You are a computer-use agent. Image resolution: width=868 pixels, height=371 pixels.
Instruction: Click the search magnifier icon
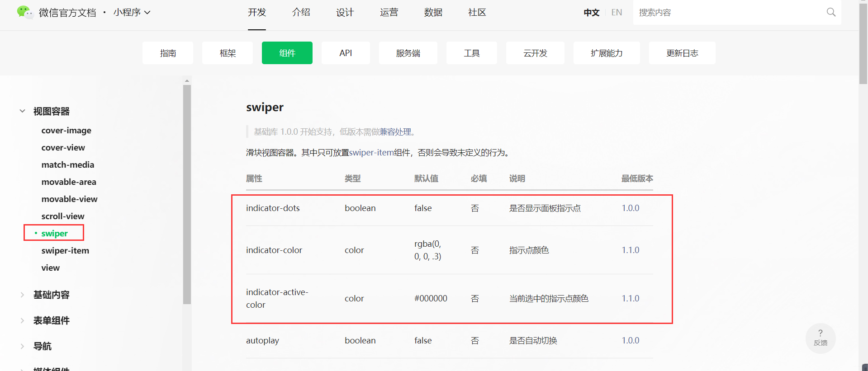click(831, 12)
